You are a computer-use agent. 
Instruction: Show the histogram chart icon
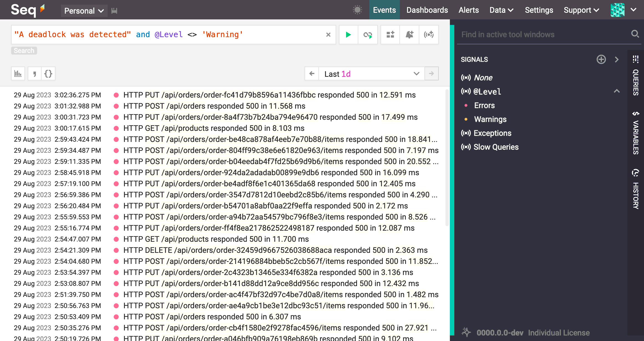18,74
